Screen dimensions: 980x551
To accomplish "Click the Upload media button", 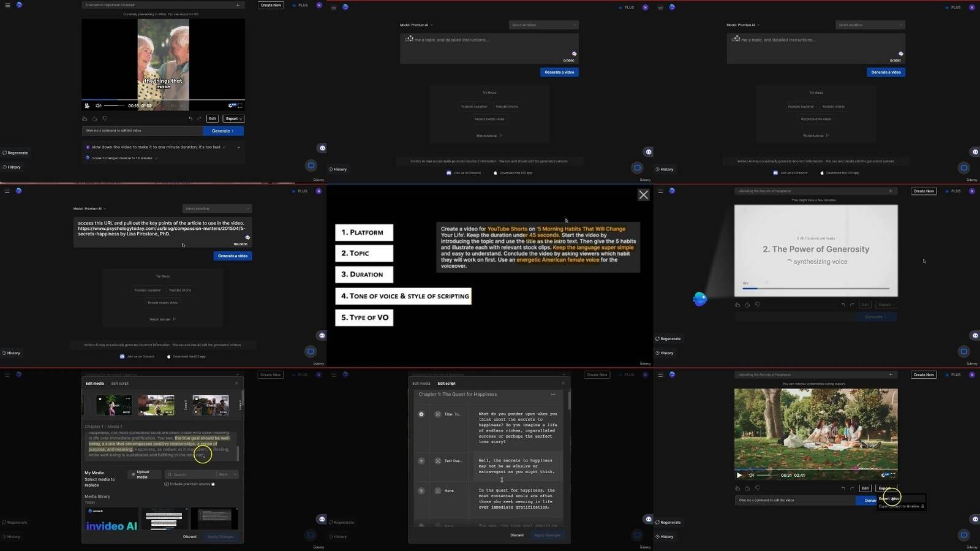I will pyautogui.click(x=145, y=474).
